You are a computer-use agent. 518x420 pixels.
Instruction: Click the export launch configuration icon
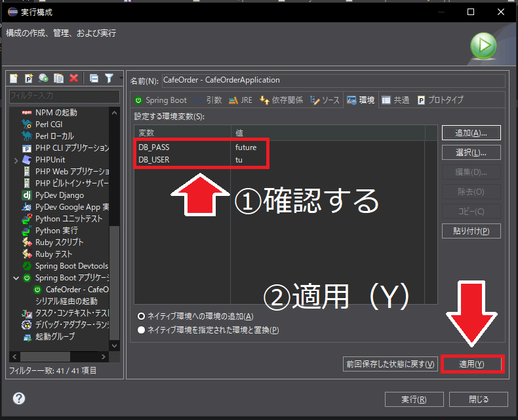tap(44, 78)
